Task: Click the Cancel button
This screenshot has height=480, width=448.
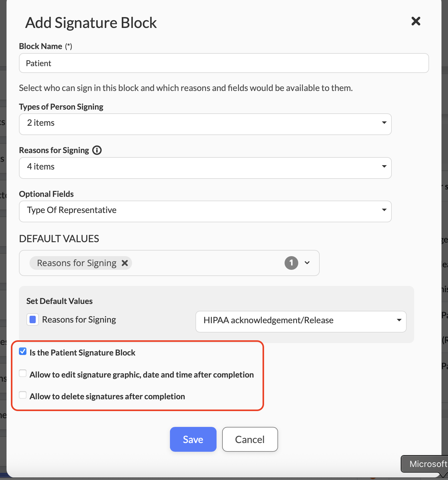Action: click(x=250, y=439)
